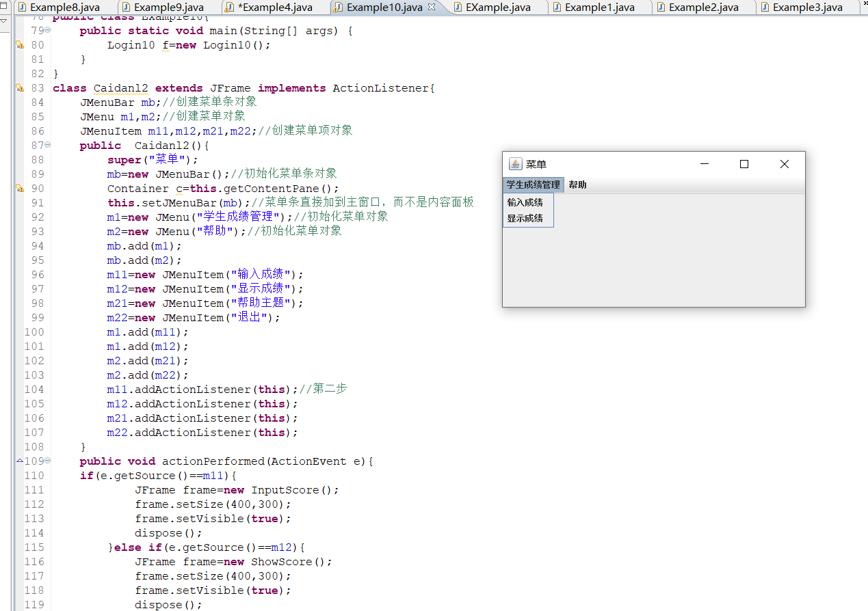Image resolution: width=868 pixels, height=611 pixels.
Task: Click the warning marker on line 90
Action: click(x=20, y=189)
